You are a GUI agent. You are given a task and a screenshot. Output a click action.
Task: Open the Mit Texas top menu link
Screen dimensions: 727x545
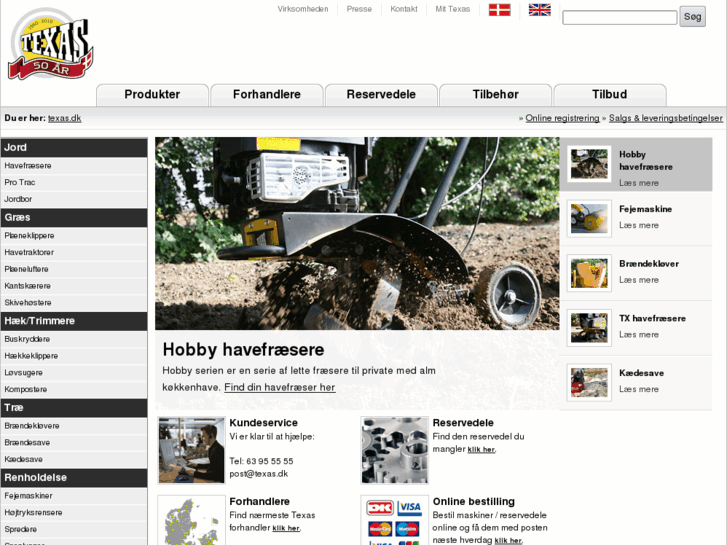(x=453, y=9)
